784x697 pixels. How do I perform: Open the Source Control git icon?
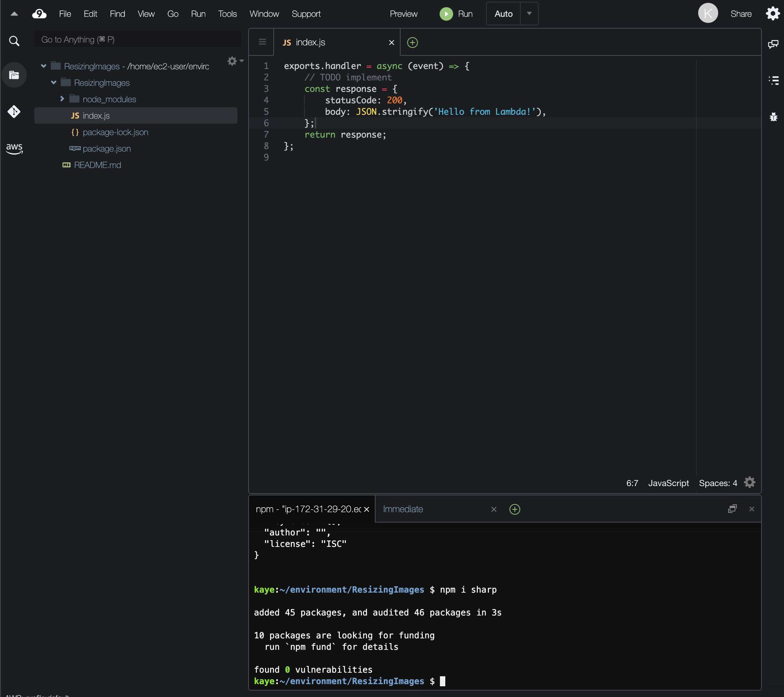(x=14, y=112)
